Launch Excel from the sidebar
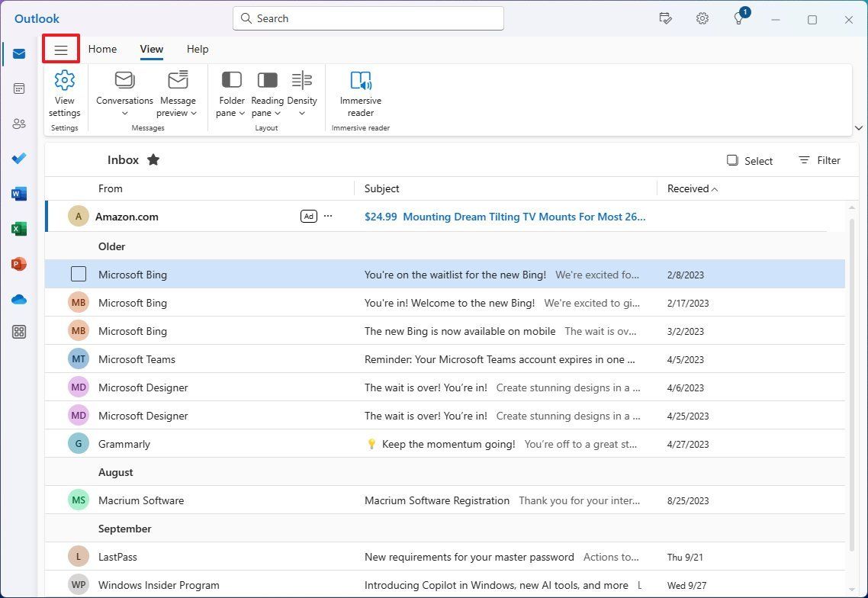This screenshot has width=868, height=598. coord(19,229)
